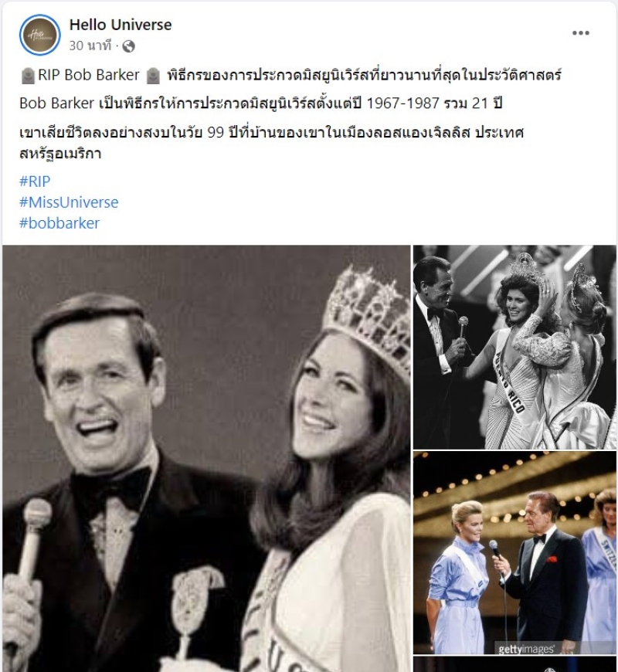
Task: Open the #bobbarker hashtag
Action: click(x=59, y=223)
